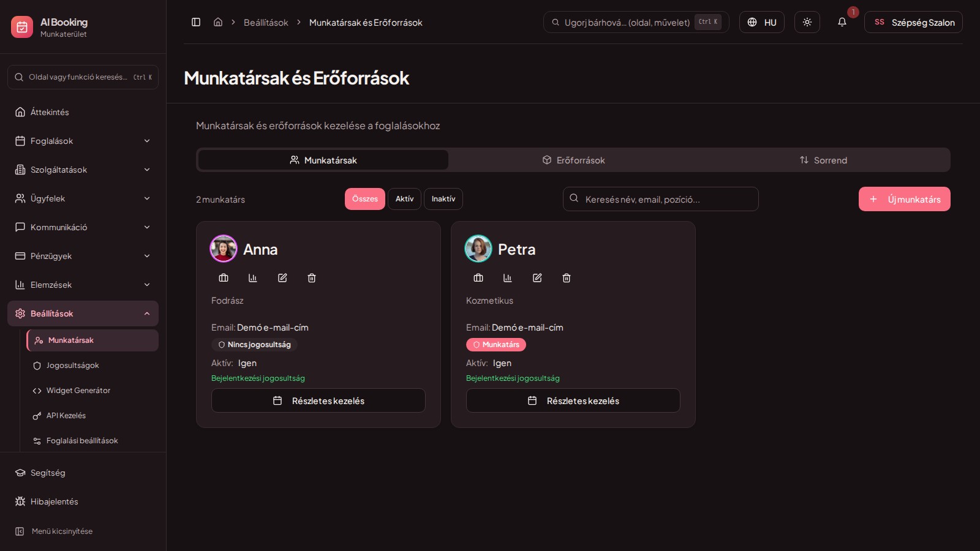Screen dimensions: 980x551
Task: Click the Kommunikáció chat icon
Action: [x=20, y=227]
